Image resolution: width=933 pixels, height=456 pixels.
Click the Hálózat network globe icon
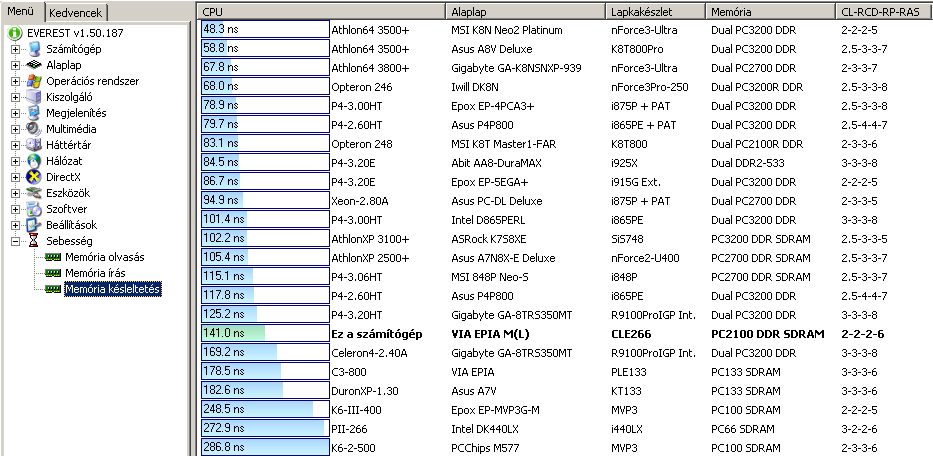pos(34,161)
